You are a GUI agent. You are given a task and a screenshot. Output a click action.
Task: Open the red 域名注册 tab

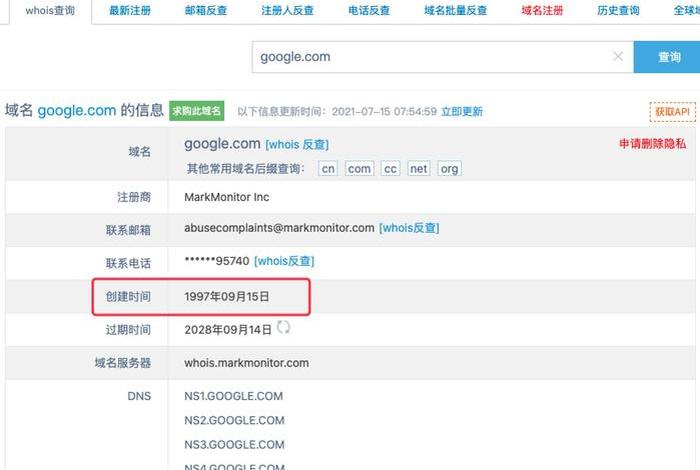542,11
